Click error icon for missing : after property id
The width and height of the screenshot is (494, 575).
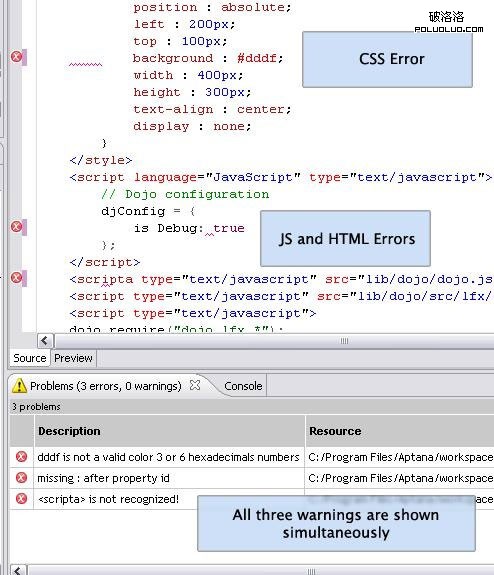click(x=21, y=477)
